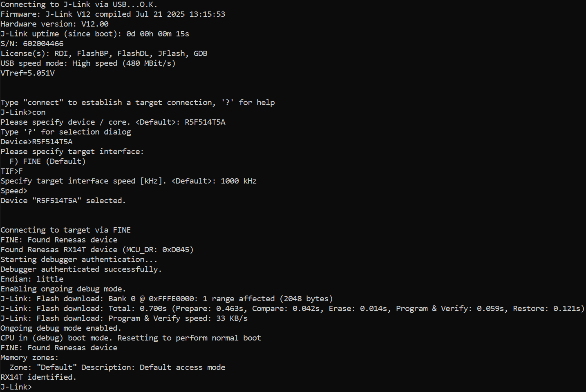586x392 pixels.
Task: Click 'Debugger authenticated successfully.' line
Action: click(x=81, y=269)
